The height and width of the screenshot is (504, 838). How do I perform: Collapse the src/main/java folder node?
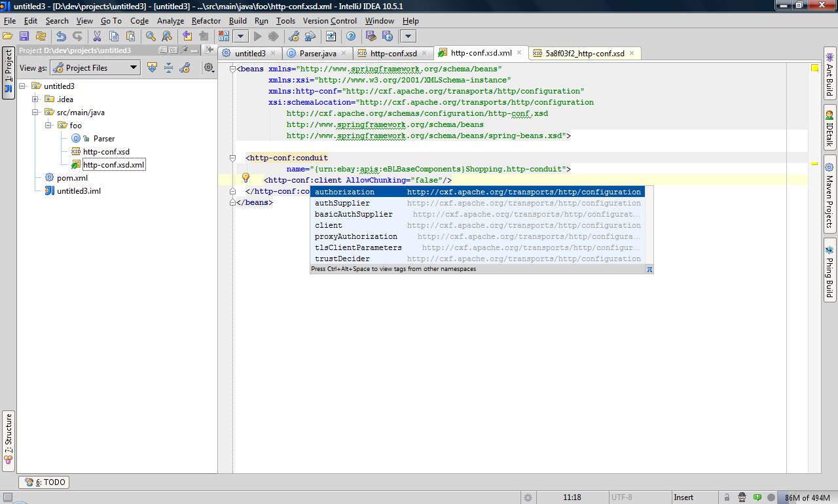tap(35, 112)
